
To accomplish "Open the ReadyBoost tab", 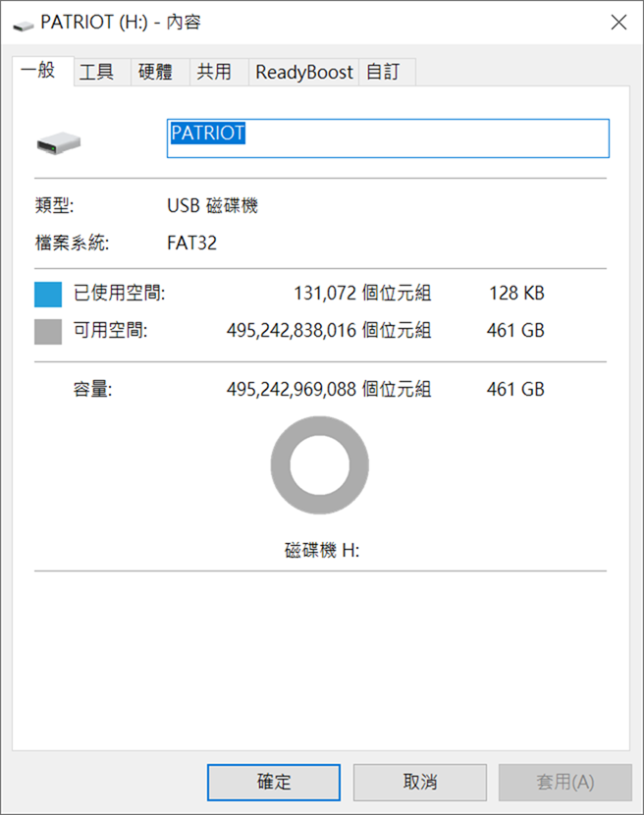I will (304, 73).
